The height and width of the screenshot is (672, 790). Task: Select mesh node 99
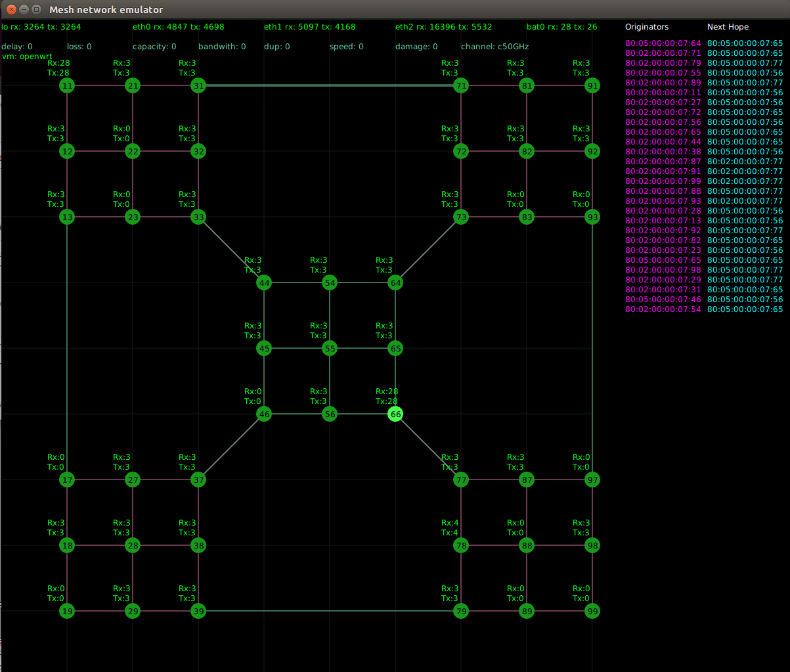[x=592, y=611]
